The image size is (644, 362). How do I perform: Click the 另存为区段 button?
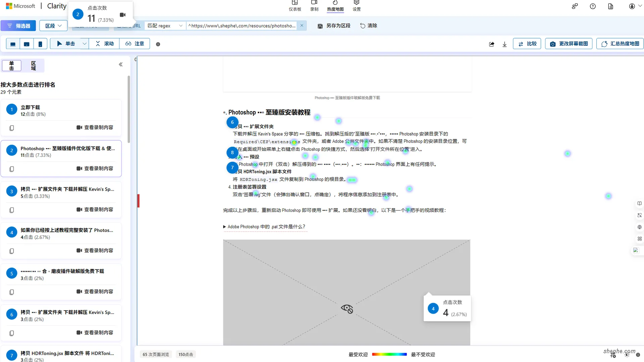[x=334, y=26]
